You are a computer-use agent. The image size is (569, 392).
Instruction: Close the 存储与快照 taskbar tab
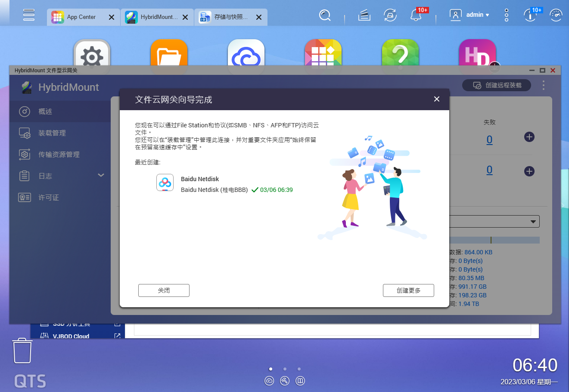tap(259, 17)
